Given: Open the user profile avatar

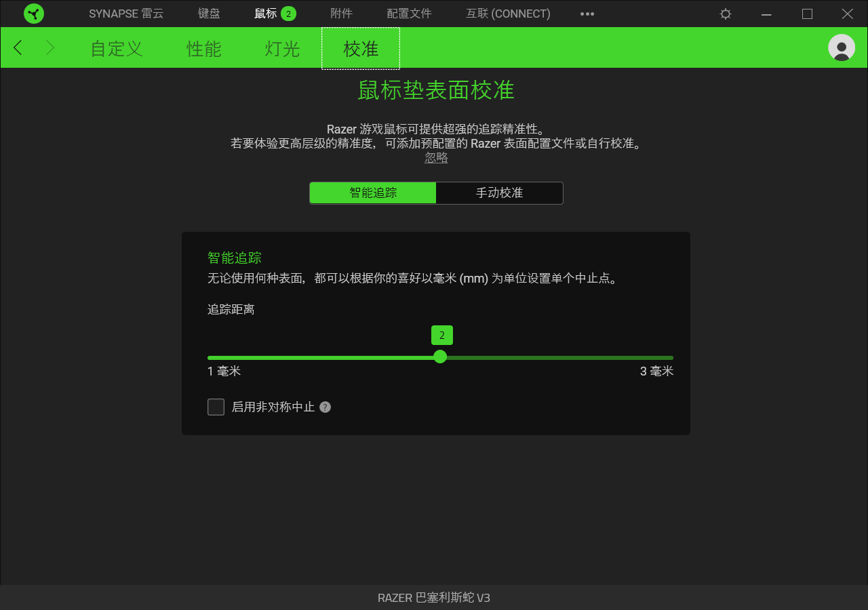Looking at the screenshot, I should pos(842,47).
